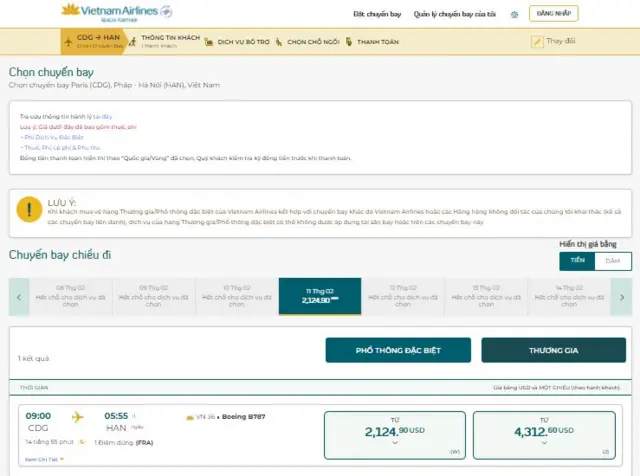Select date 08 Thg 02

pyautogui.click(x=71, y=297)
